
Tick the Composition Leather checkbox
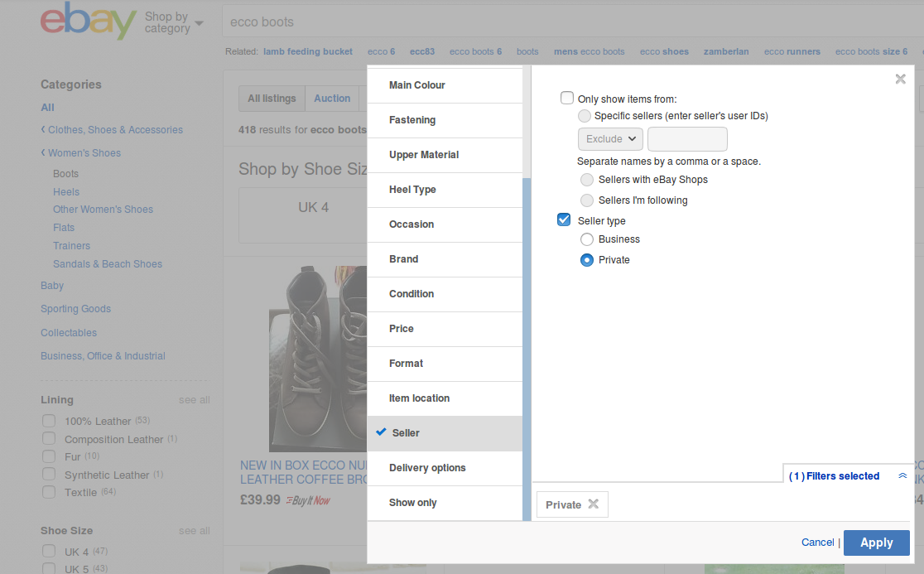49,438
